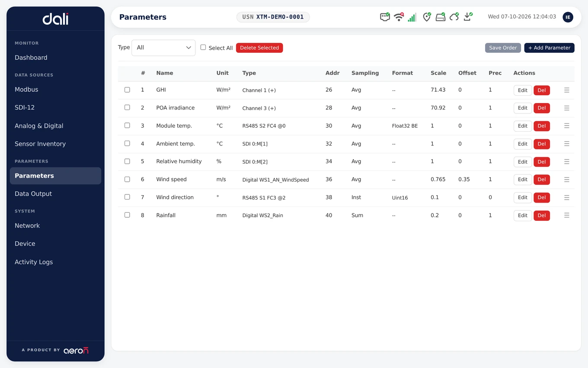Check the Wind speed row checkbox
The image size is (588, 368).
127,179
